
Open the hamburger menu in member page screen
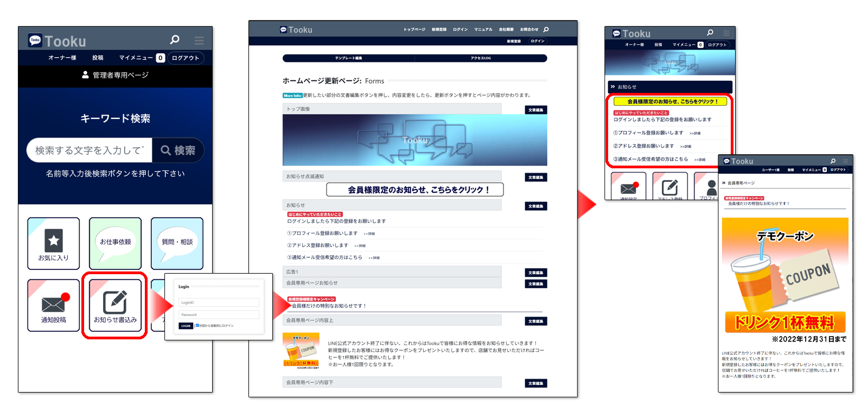(845, 161)
